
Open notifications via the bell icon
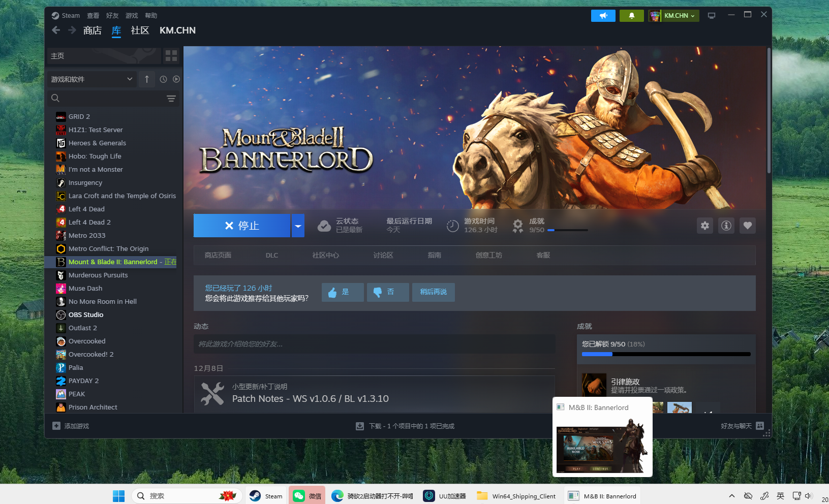[631, 16]
